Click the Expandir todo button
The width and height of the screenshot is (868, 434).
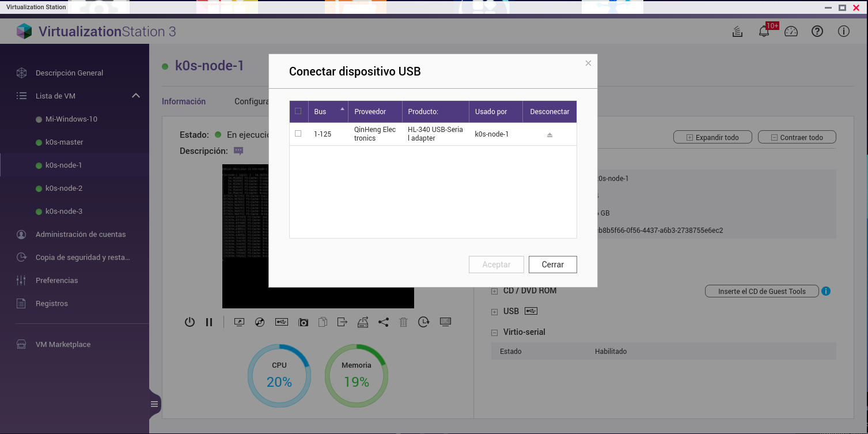coord(712,137)
